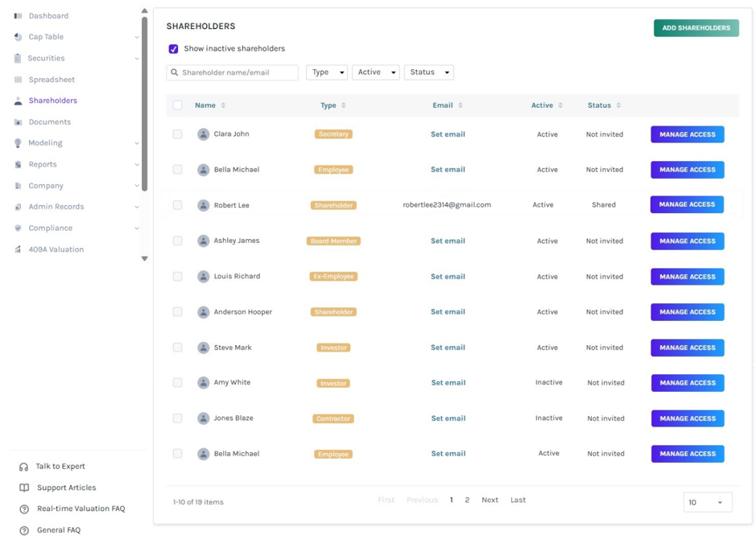756x560 pixels.
Task: Click the sidebar vertical scrollbar
Action: click(x=144, y=104)
